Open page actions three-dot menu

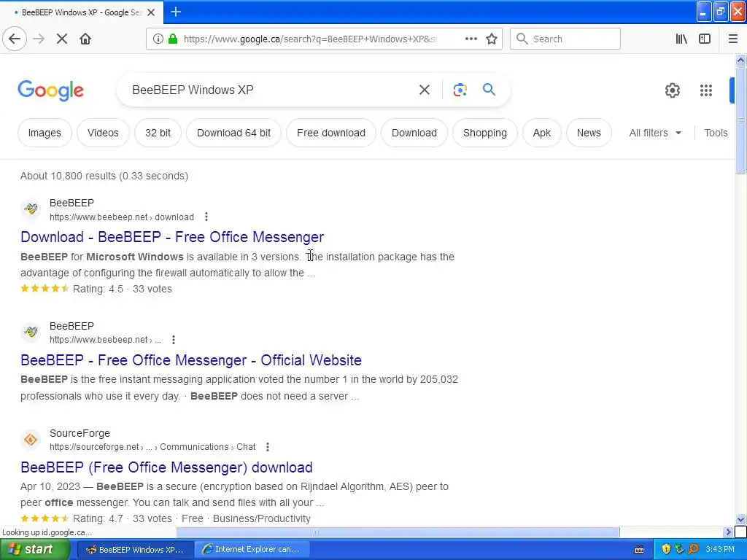(471, 39)
